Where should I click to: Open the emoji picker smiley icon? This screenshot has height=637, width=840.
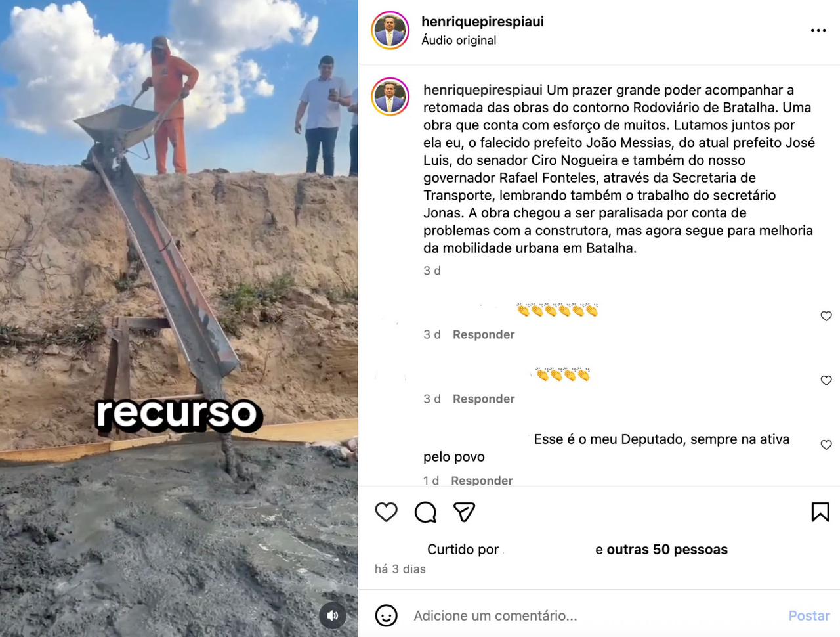pos(386,615)
